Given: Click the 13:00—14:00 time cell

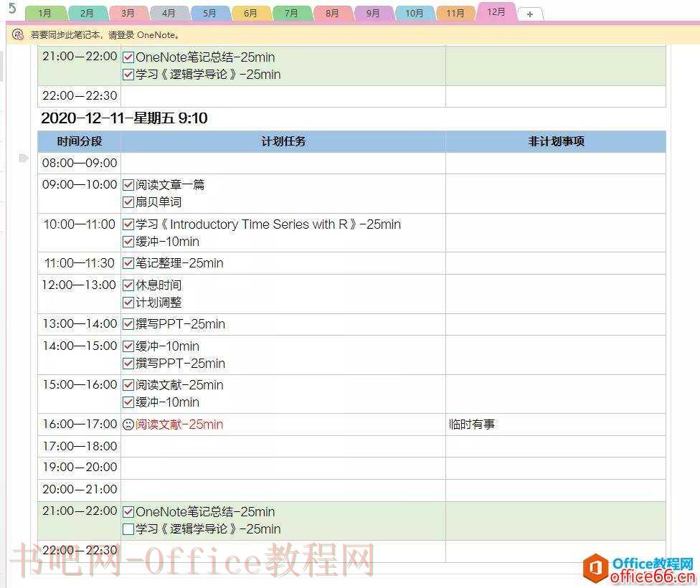Looking at the screenshot, I should point(80,324).
